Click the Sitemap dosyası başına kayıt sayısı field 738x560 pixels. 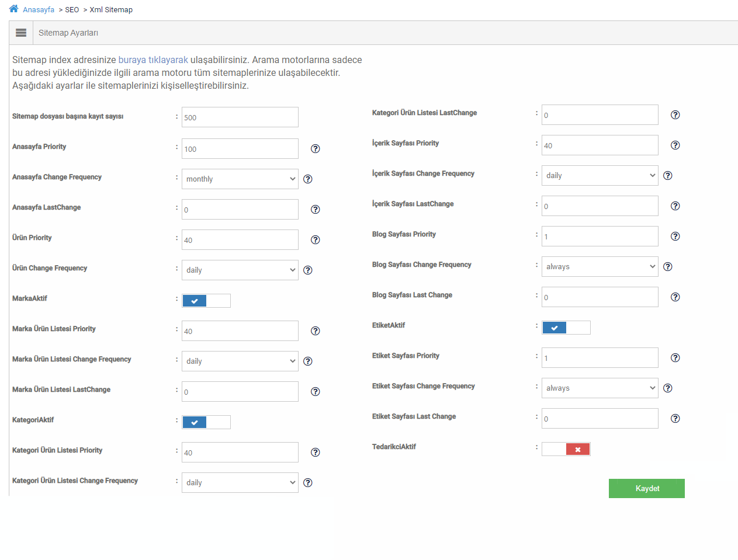tap(240, 117)
